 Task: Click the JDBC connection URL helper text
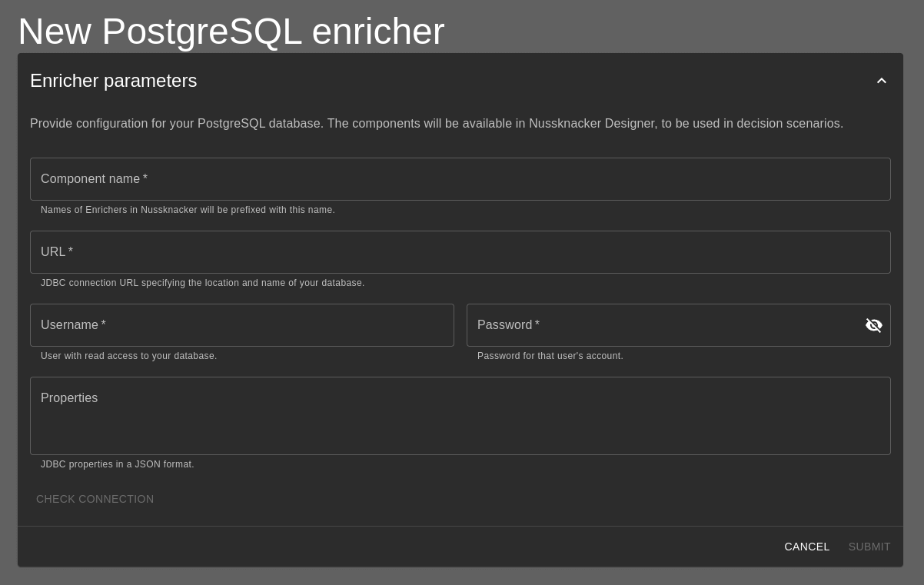pos(203,283)
